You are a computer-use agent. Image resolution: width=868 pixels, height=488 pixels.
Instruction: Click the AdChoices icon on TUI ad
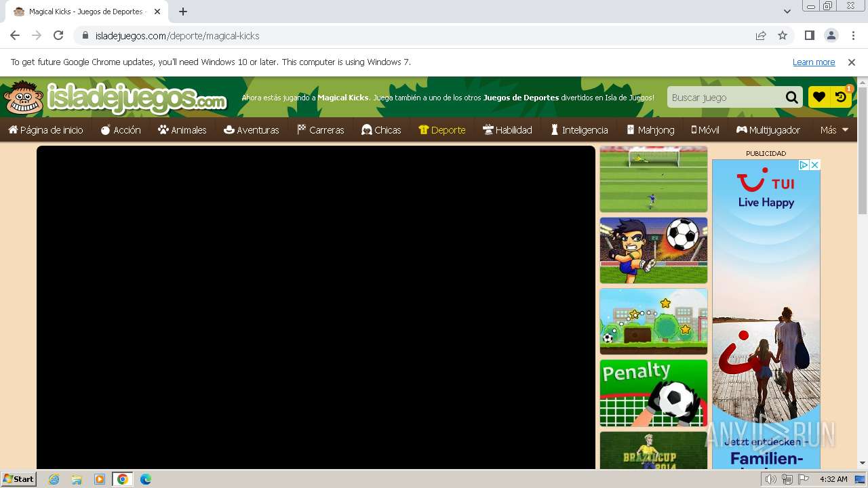pos(804,165)
